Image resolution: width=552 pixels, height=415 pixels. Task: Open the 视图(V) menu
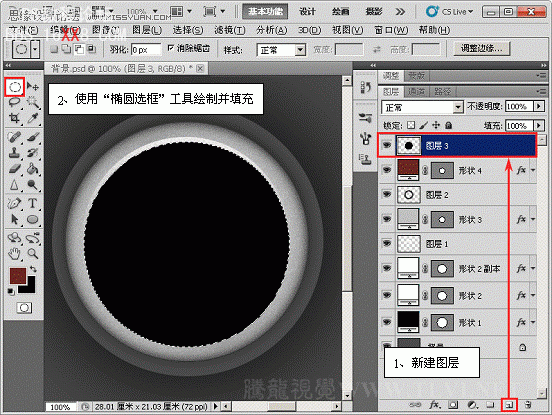347,30
